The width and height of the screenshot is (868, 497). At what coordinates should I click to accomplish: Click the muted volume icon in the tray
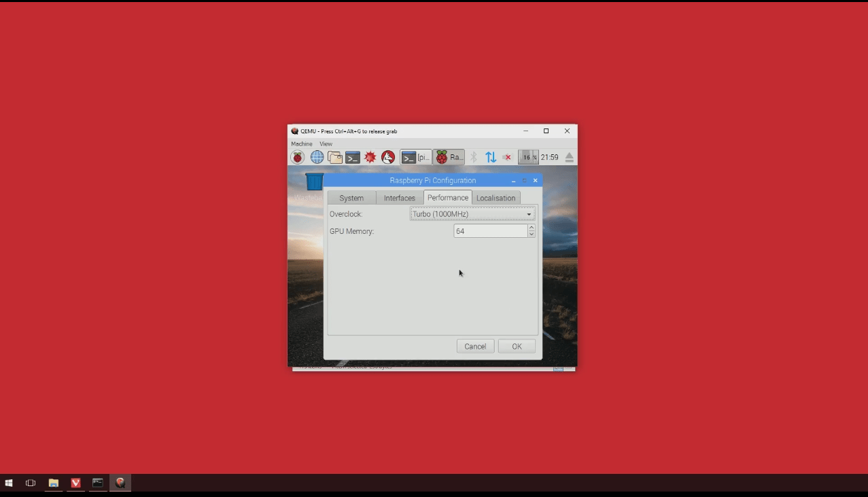click(506, 157)
